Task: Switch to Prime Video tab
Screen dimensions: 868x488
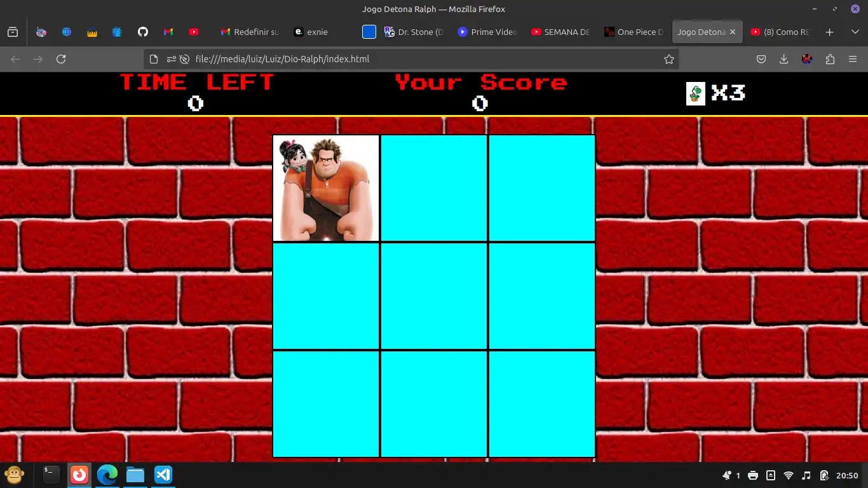Action: [487, 32]
